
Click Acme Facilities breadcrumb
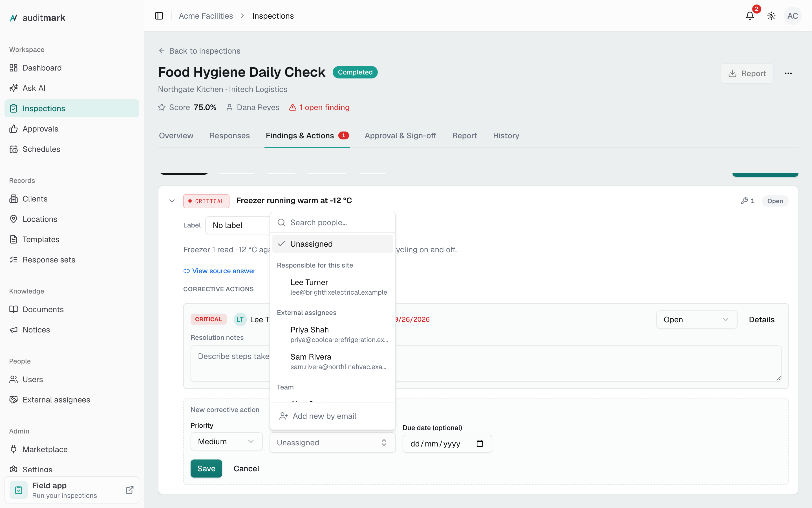206,16
